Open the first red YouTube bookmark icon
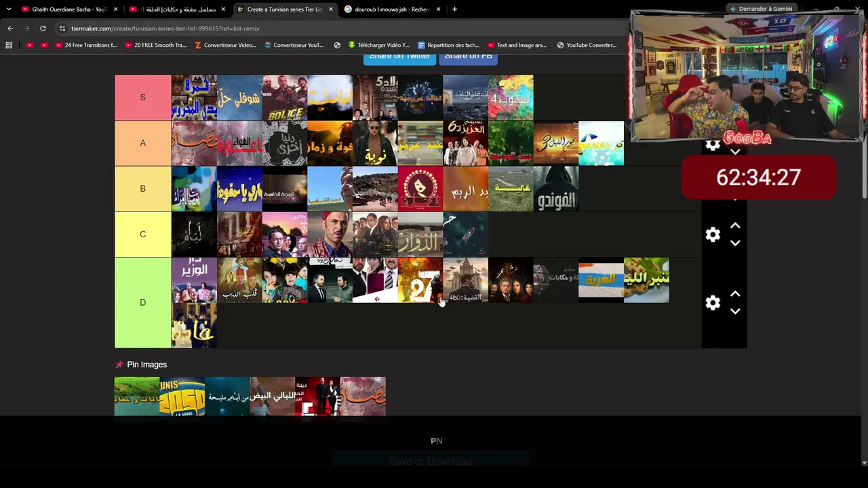The image size is (868, 488). (29, 45)
